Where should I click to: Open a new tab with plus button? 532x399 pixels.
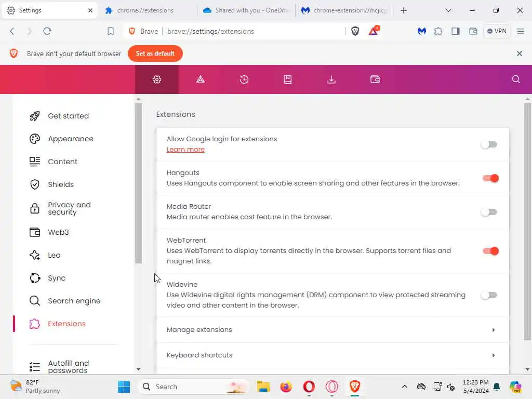403,10
